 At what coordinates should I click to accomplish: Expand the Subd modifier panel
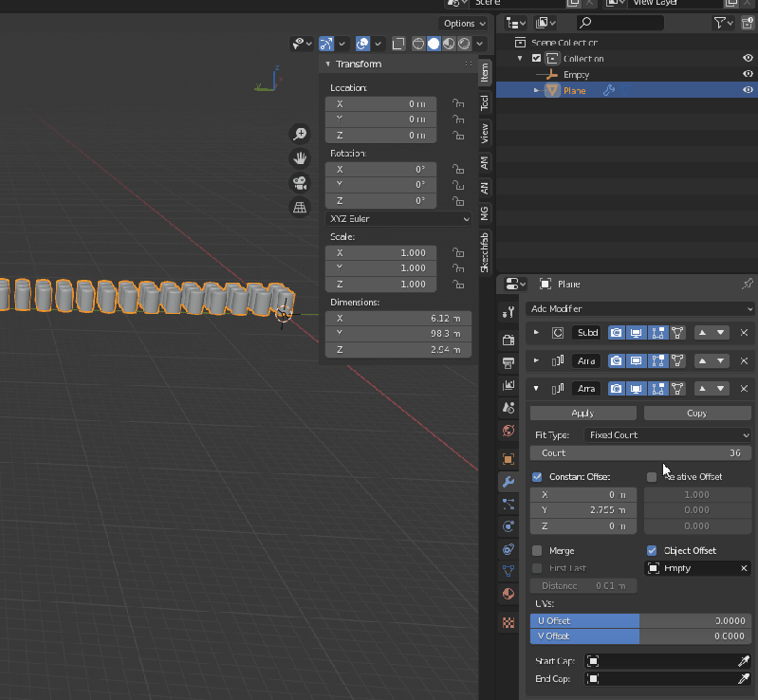(536, 332)
